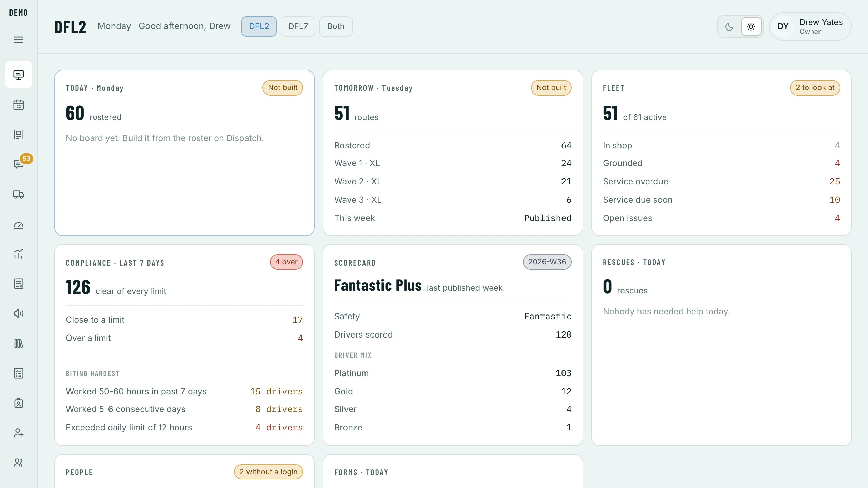This screenshot has width=868, height=488.
Task: Click the Grounded fleet row
Action: pyautogui.click(x=722, y=163)
